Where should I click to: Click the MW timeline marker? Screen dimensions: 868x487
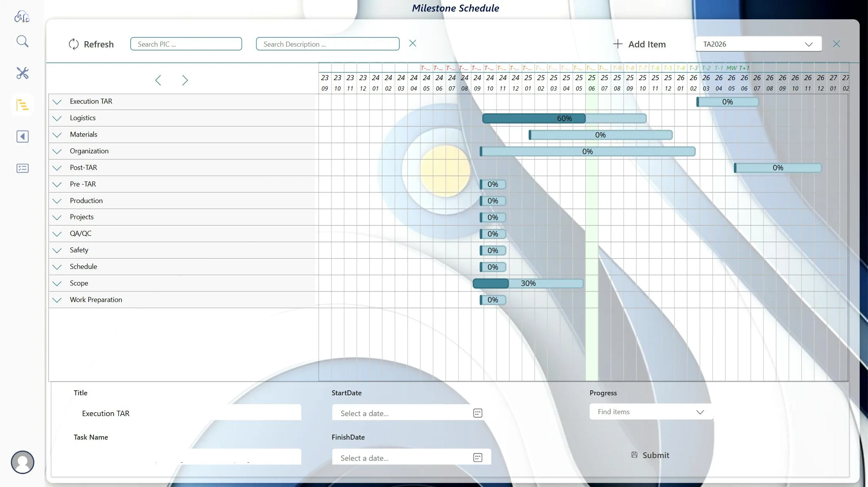click(x=731, y=68)
